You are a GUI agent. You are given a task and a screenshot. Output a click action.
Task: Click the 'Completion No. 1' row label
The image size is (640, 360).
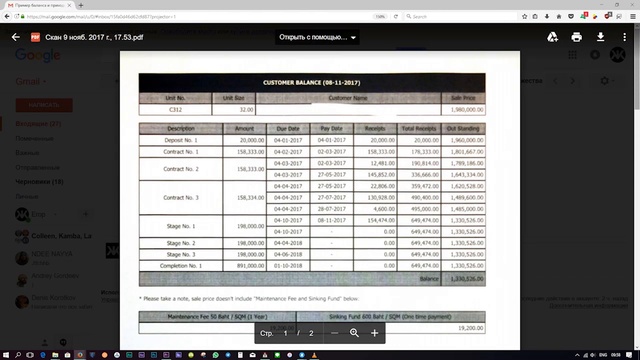coord(181,266)
